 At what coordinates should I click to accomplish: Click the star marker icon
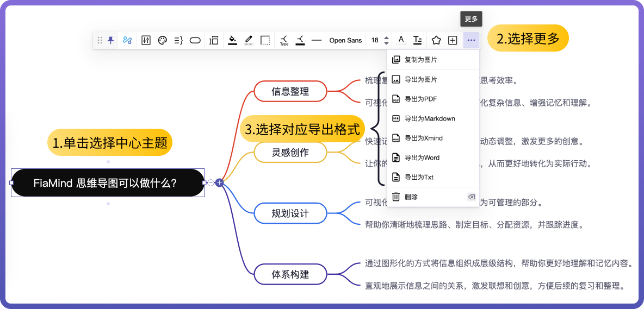(x=436, y=40)
